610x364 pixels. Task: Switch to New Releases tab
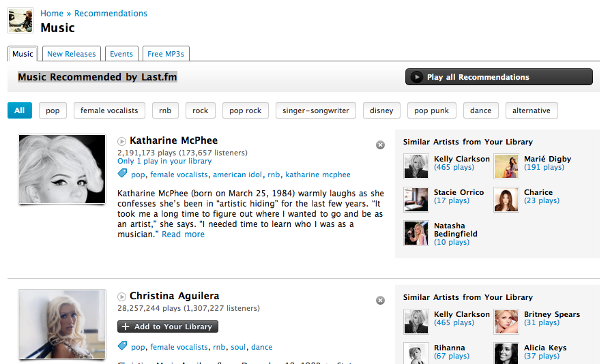coord(72,54)
